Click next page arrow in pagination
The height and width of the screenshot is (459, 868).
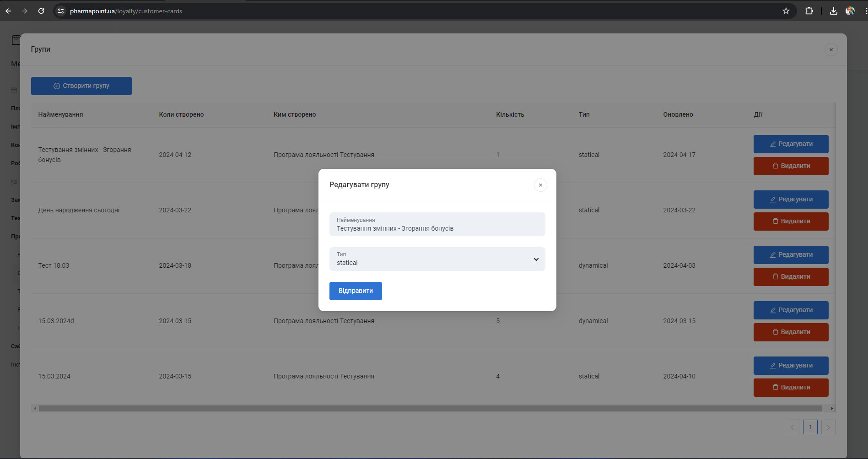coord(828,427)
